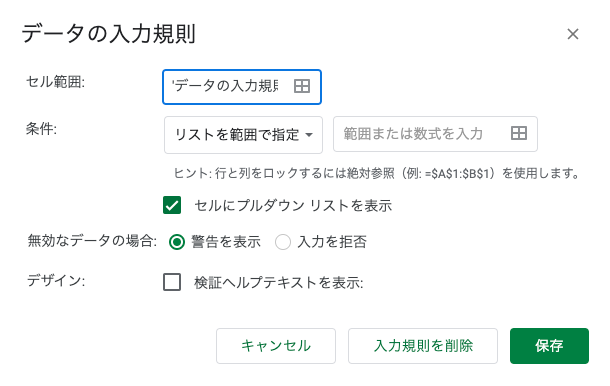
Task: Click the green checkmark for プルダウン リスト
Action: tap(172, 205)
